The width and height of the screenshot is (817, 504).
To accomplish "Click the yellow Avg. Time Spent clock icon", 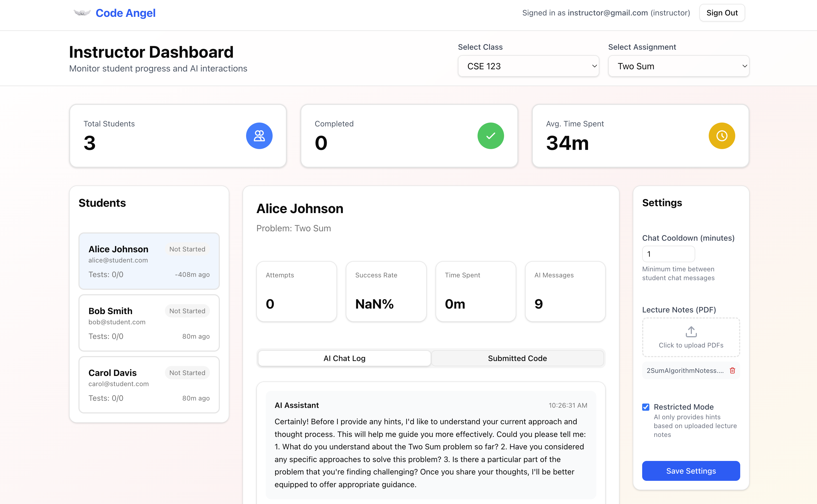I will pos(722,136).
